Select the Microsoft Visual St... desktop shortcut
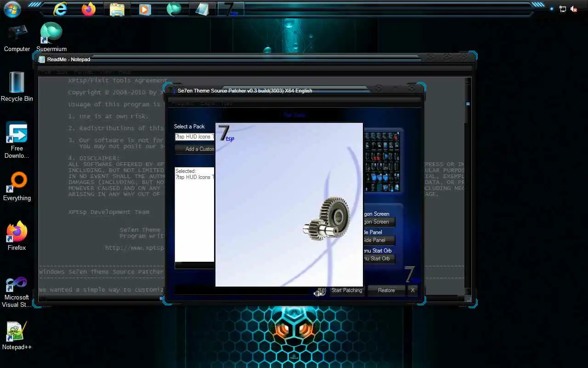 pyautogui.click(x=17, y=292)
